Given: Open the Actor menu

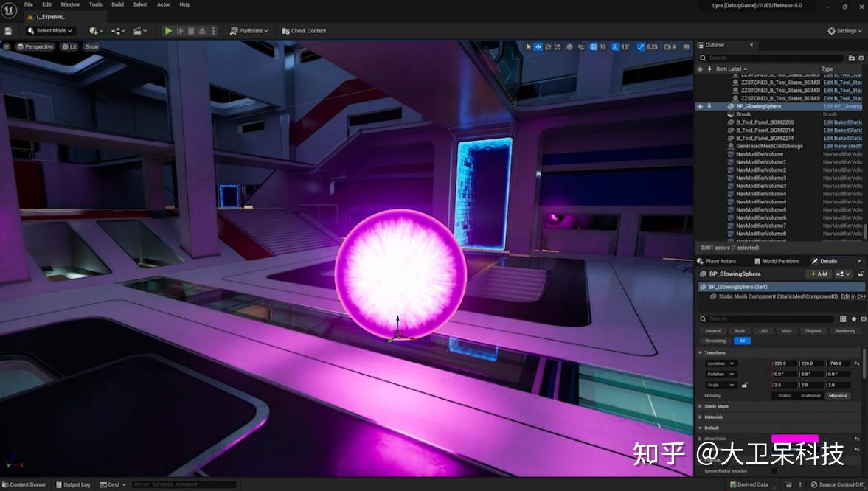Looking at the screenshot, I should 164,4.
